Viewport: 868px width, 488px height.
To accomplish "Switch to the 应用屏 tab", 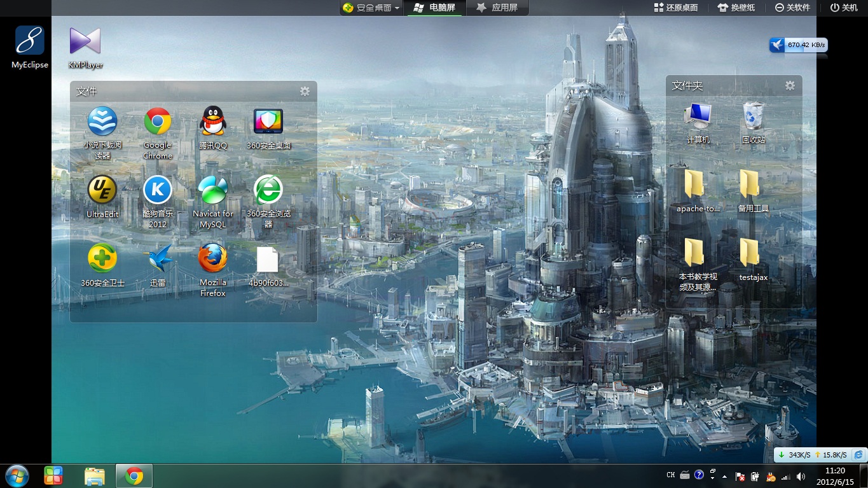I will [497, 8].
